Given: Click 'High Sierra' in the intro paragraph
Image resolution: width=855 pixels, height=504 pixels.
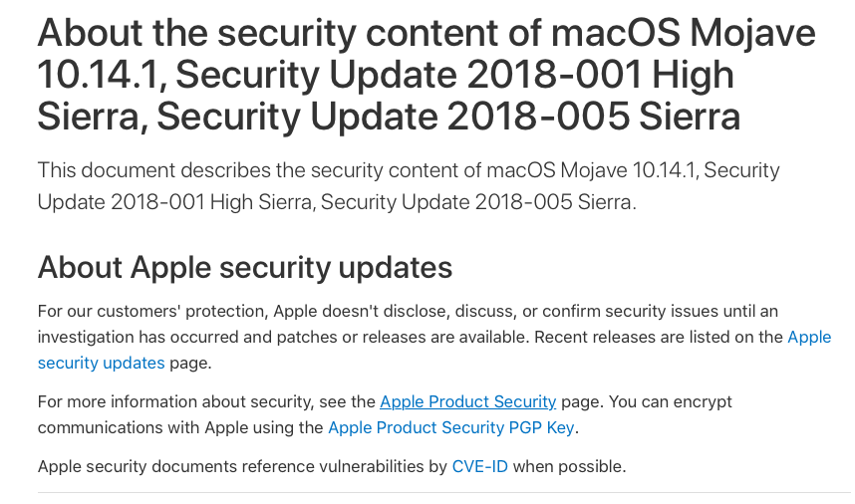Looking at the screenshot, I should pyautogui.click(x=262, y=202).
